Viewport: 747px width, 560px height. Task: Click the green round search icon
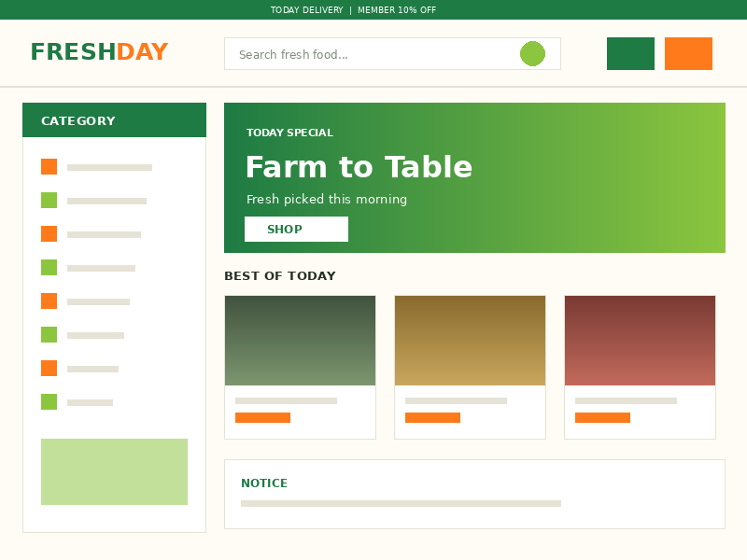click(532, 53)
